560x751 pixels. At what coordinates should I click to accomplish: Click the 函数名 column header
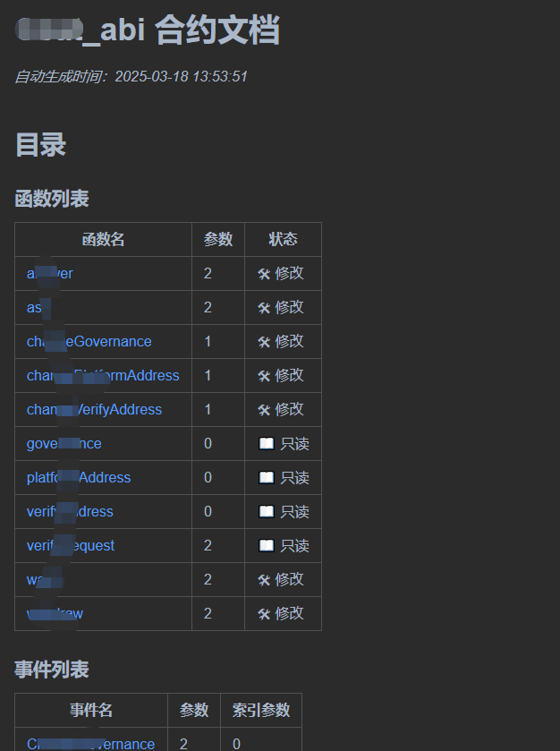coord(104,239)
